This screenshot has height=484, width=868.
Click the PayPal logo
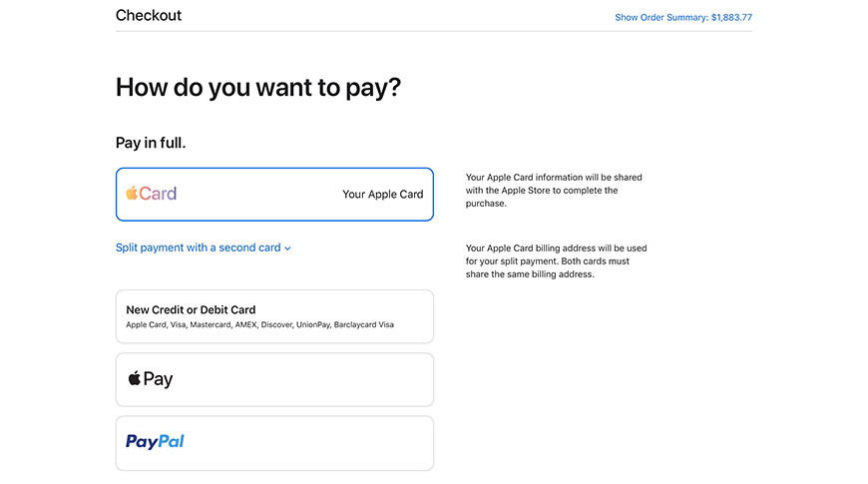[x=155, y=442]
